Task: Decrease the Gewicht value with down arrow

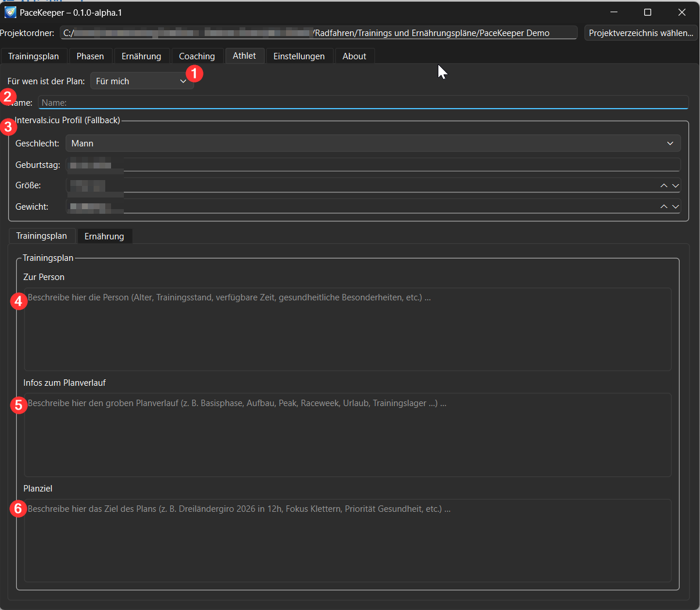Action: tap(676, 206)
